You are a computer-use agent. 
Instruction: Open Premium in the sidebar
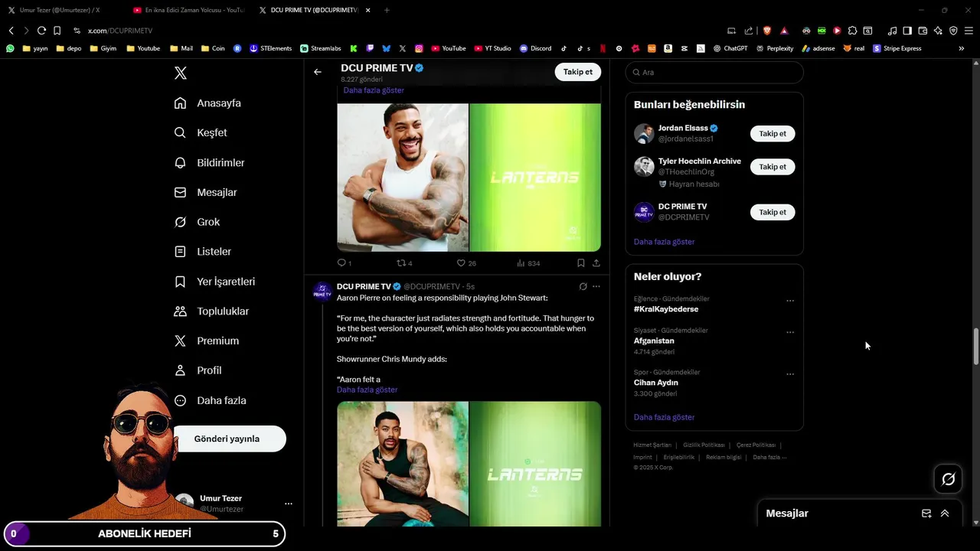207,341
